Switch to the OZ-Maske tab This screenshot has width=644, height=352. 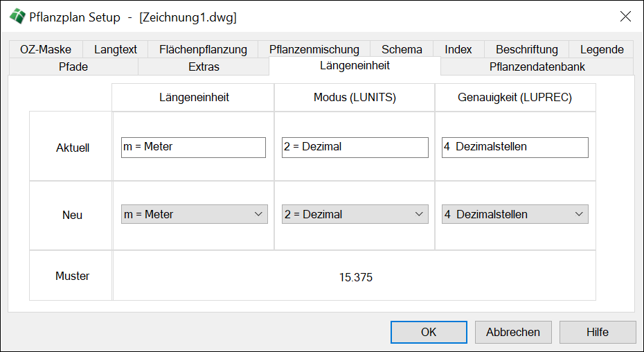click(x=46, y=49)
